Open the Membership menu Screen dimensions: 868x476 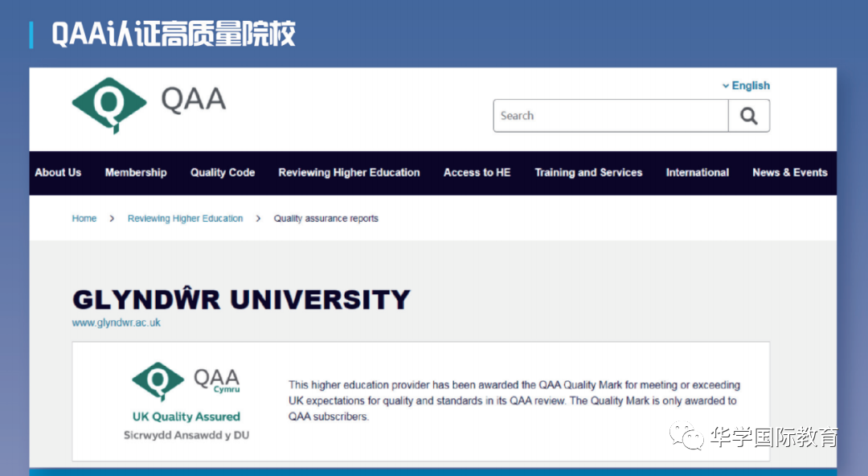point(136,172)
